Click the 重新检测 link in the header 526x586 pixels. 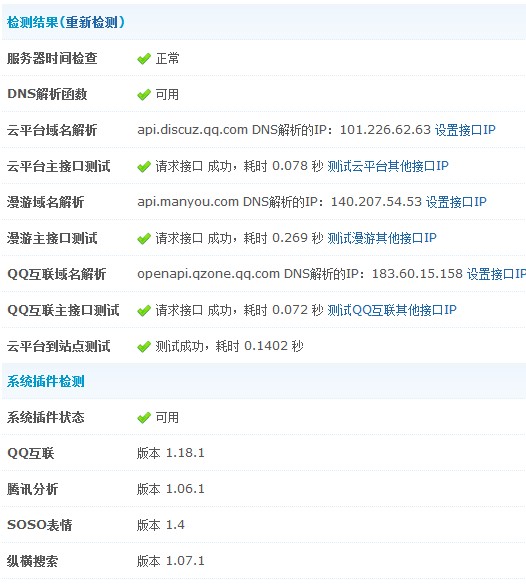(91, 22)
